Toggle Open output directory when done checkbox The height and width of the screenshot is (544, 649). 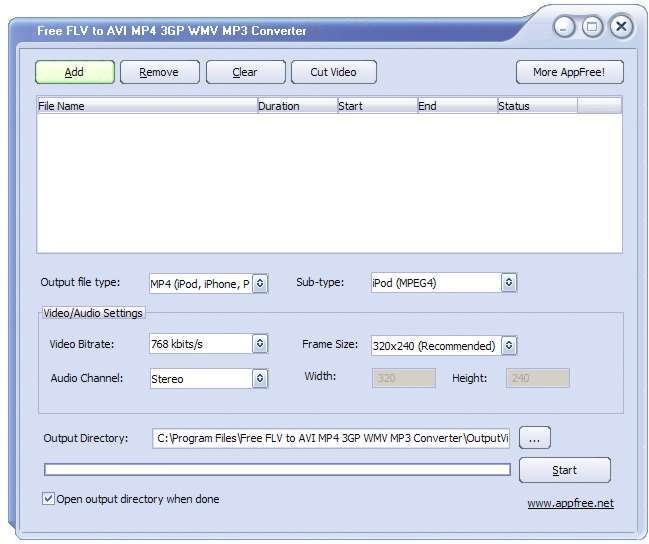[48, 498]
